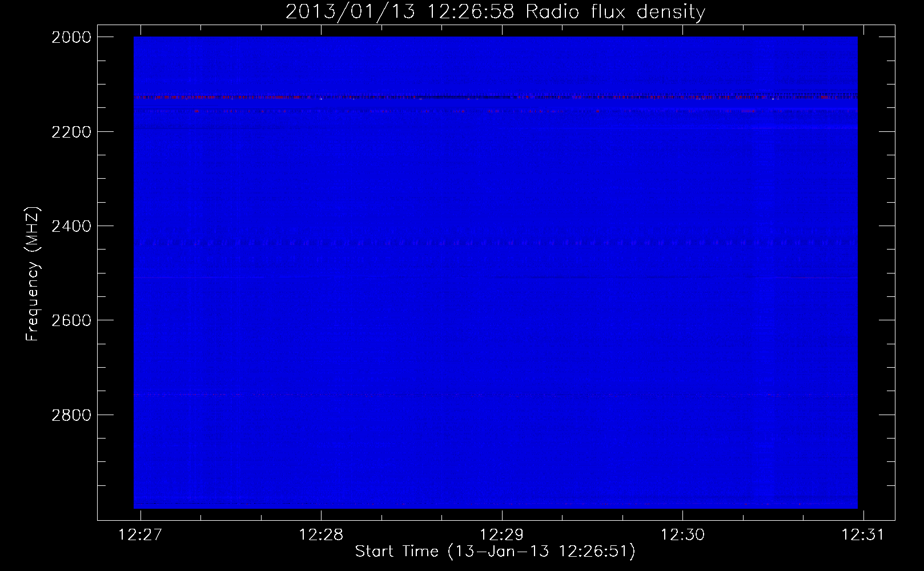Click the 'Start Time (13-Jan-13 12:26:51)' axis title

click(x=495, y=552)
